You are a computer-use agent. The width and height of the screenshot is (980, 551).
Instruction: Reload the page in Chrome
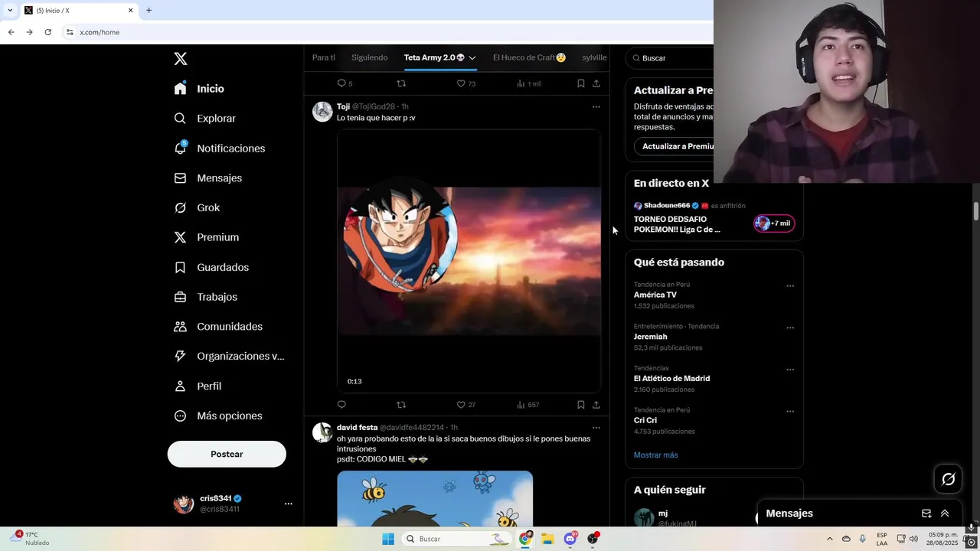click(47, 32)
